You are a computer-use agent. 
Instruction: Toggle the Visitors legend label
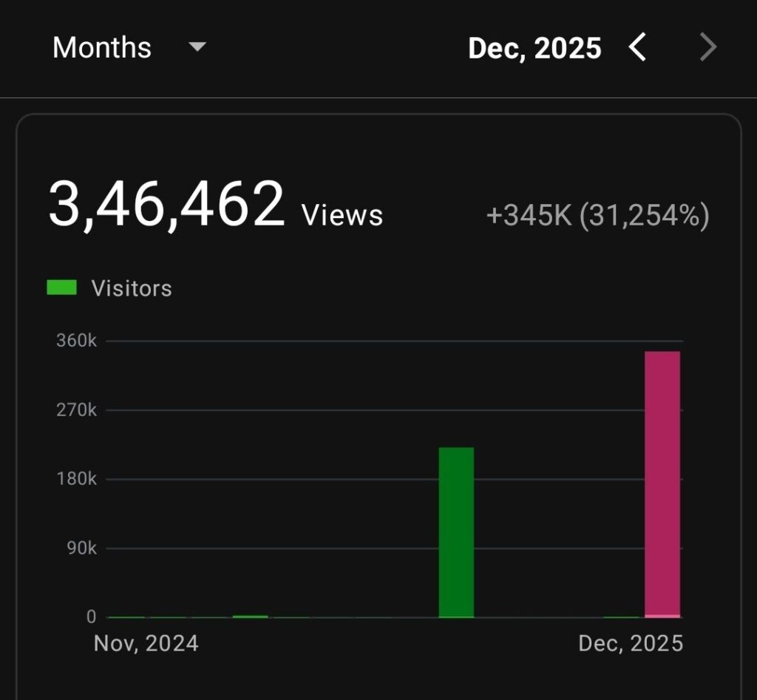132,288
